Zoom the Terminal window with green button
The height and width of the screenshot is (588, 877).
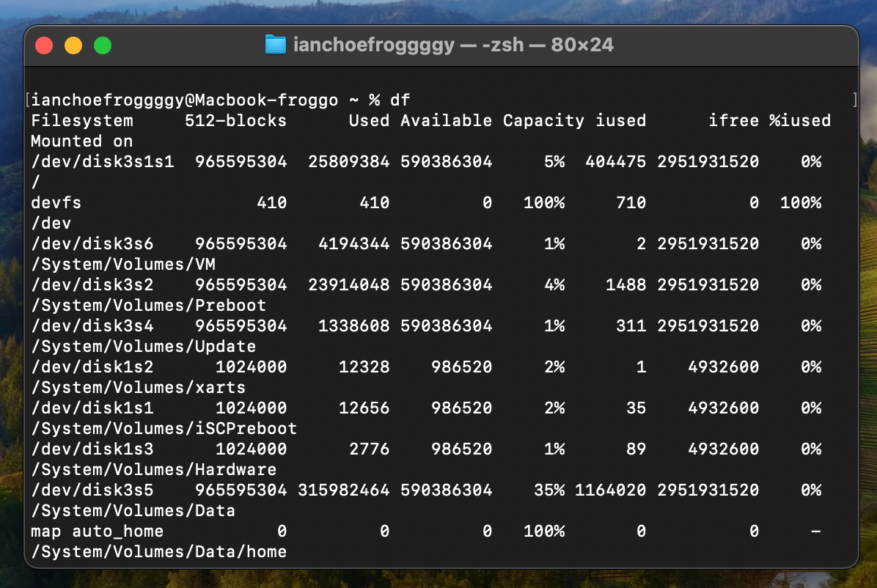click(103, 45)
